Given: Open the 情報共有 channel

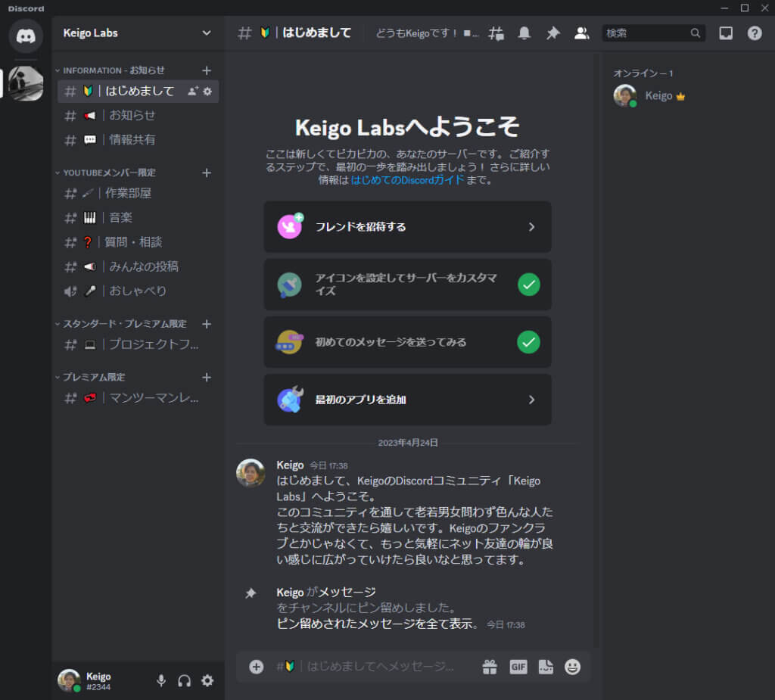Looking at the screenshot, I should (138, 140).
